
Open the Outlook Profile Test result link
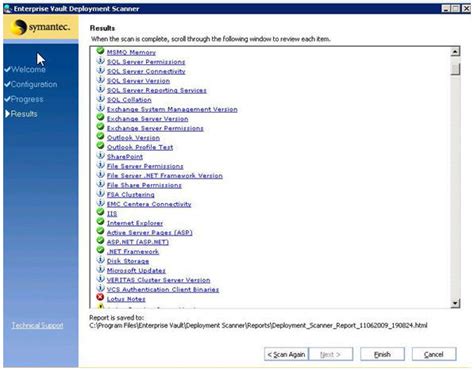(140, 147)
